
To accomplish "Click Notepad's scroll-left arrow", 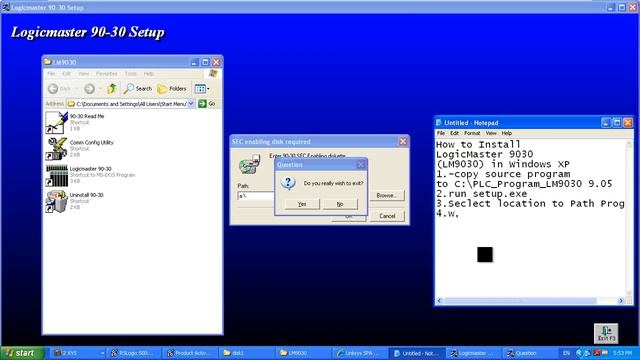I will (440, 301).
